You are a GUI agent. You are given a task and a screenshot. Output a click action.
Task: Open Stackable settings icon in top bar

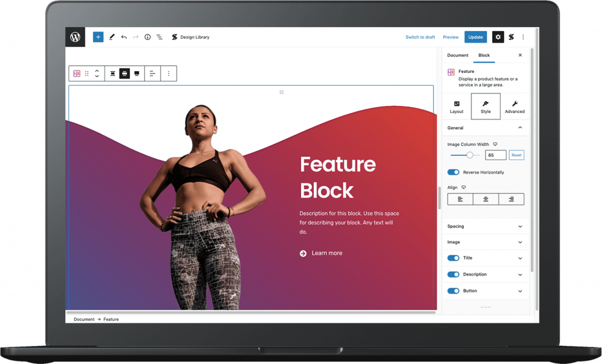(511, 37)
